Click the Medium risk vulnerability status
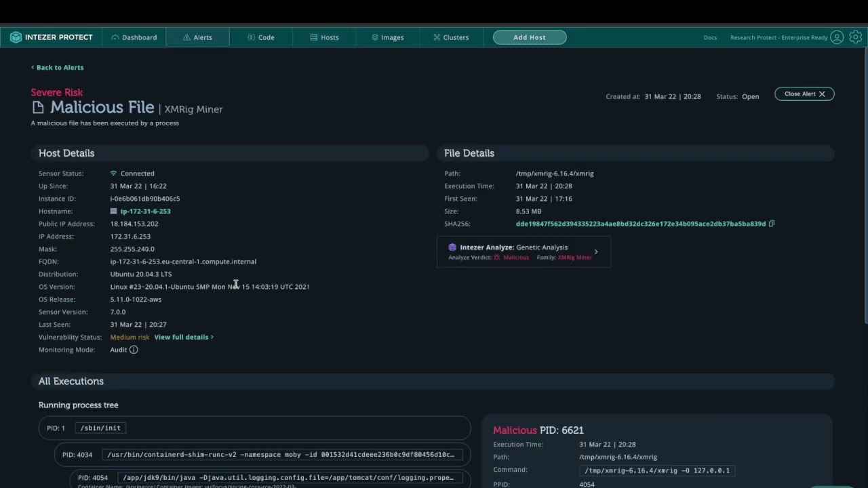The height and width of the screenshot is (488, 868). pyautogui.click(x=130, y=337)
